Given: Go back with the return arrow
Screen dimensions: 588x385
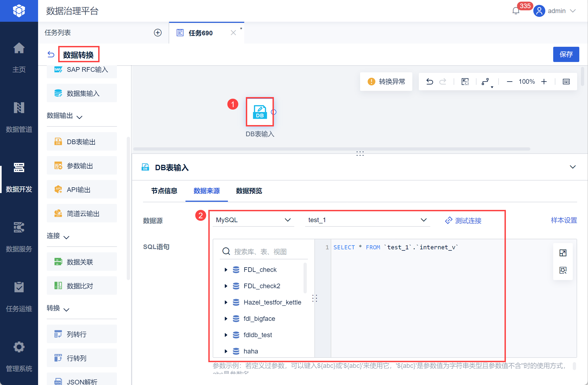Looking at the screenshot, I should point(51,54).
